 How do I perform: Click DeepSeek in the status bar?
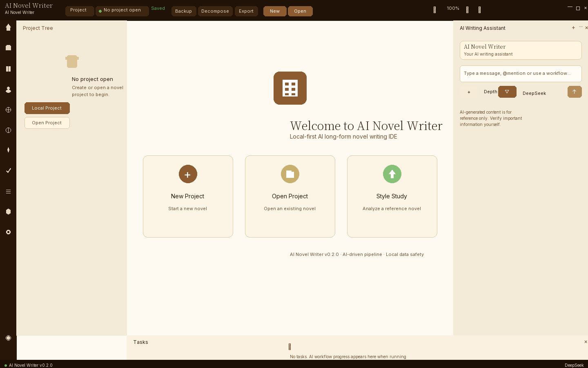pyautogui.click(x=574, y=365)
